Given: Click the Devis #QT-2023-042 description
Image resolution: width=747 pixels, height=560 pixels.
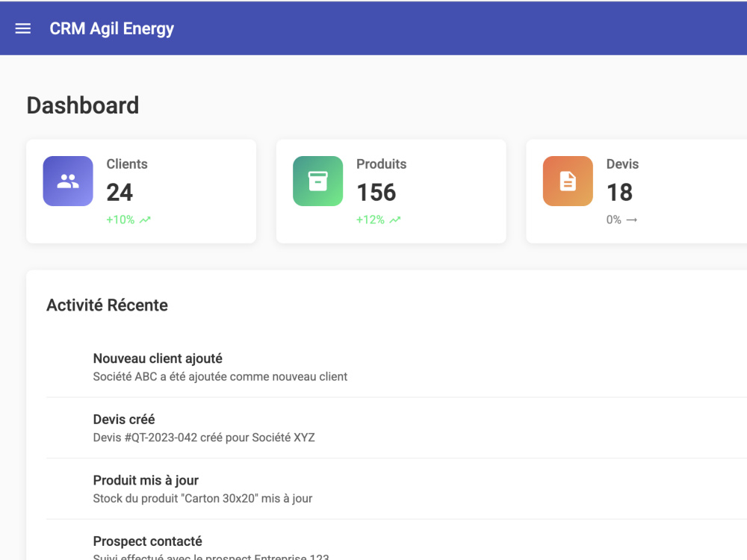Looking at the screenshot, I should (204, 438).
